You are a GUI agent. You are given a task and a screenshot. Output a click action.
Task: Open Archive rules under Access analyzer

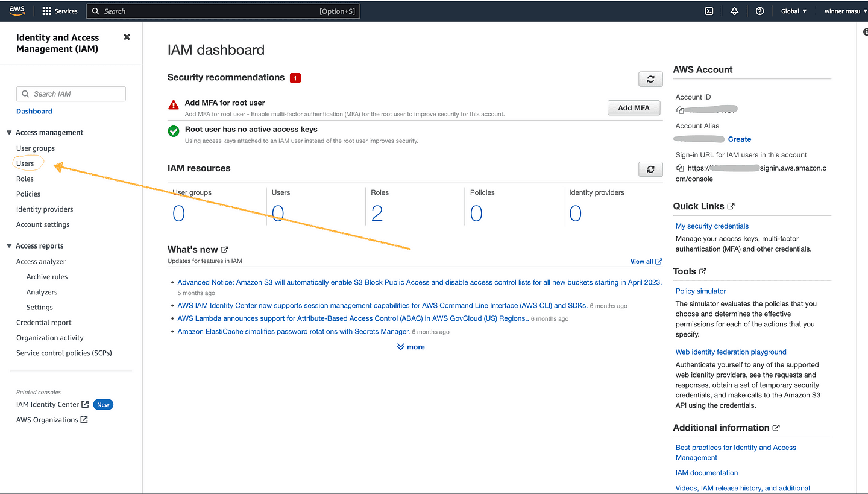coord(47,277)
